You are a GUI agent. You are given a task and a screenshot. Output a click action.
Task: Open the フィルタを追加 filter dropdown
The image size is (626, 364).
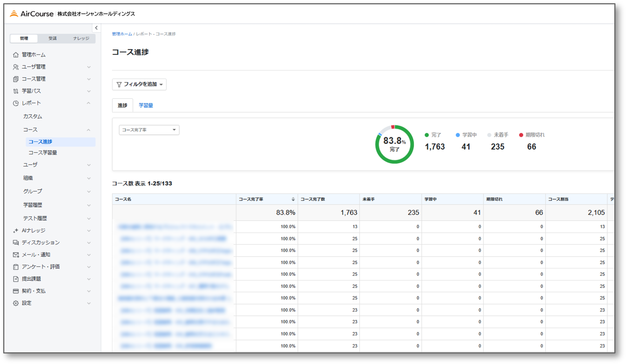pos(139,85)
